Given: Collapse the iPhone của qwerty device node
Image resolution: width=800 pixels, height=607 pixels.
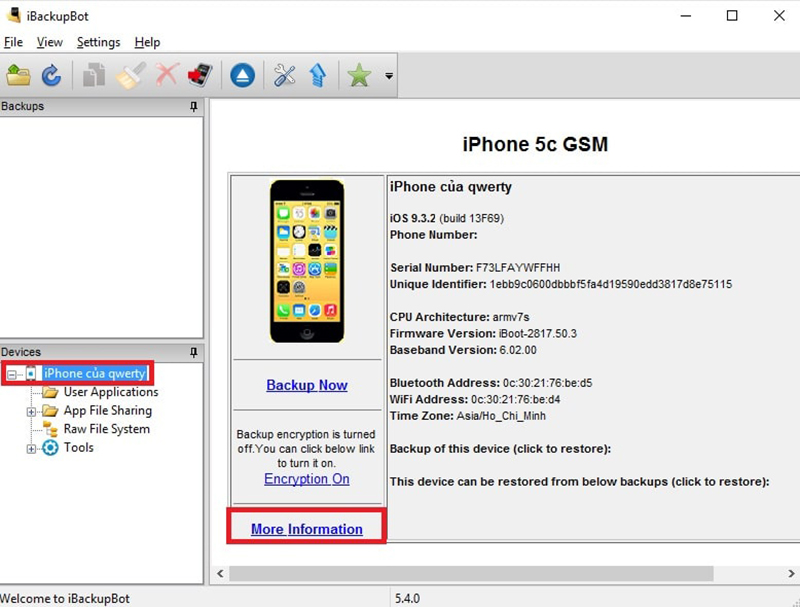Looking at the screenshot, I should [13, 373].
